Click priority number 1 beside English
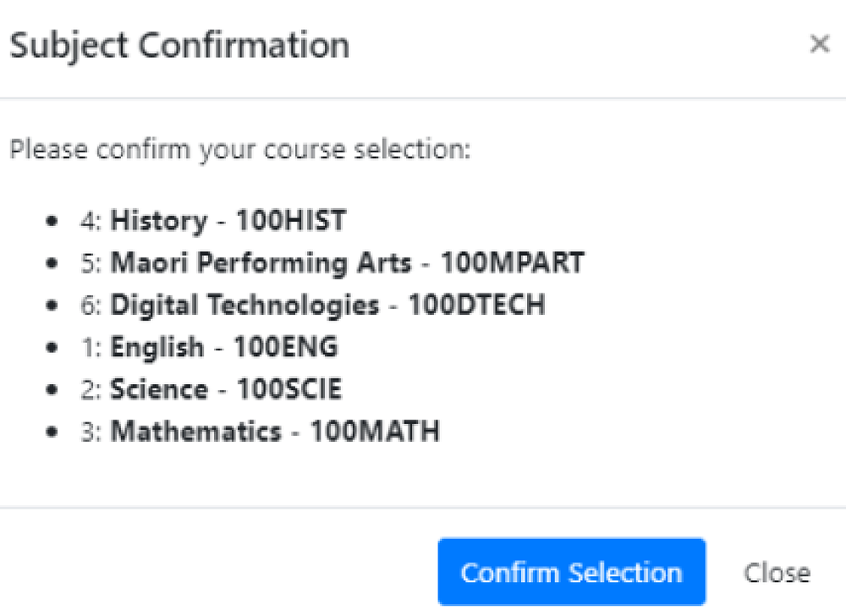 click(90, 348)
